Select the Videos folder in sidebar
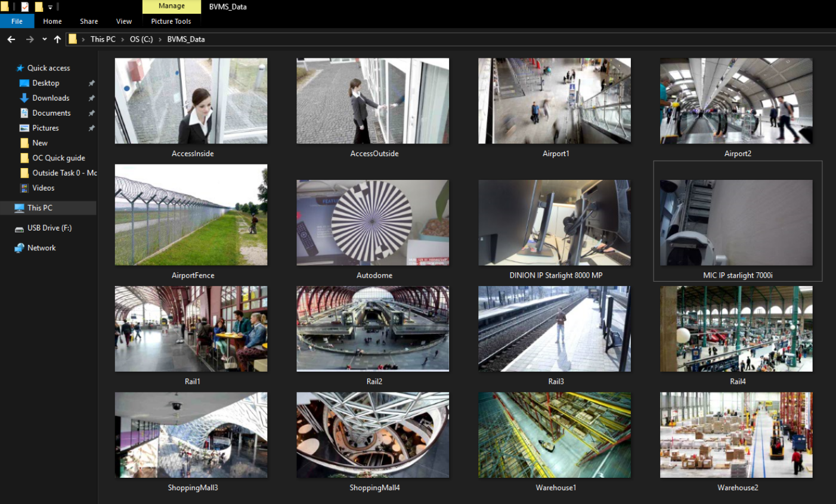This screenshot has width=836, height=504. [43, 188]
